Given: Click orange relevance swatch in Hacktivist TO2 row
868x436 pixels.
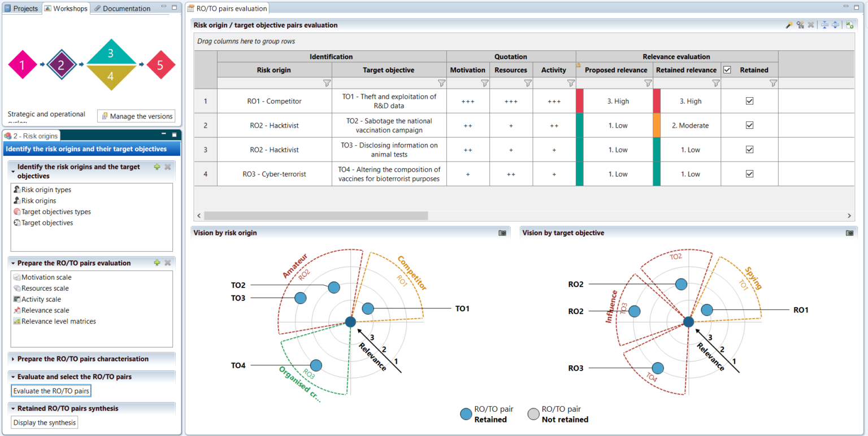Looking at the screenshot, I should [x=657, y=125].
